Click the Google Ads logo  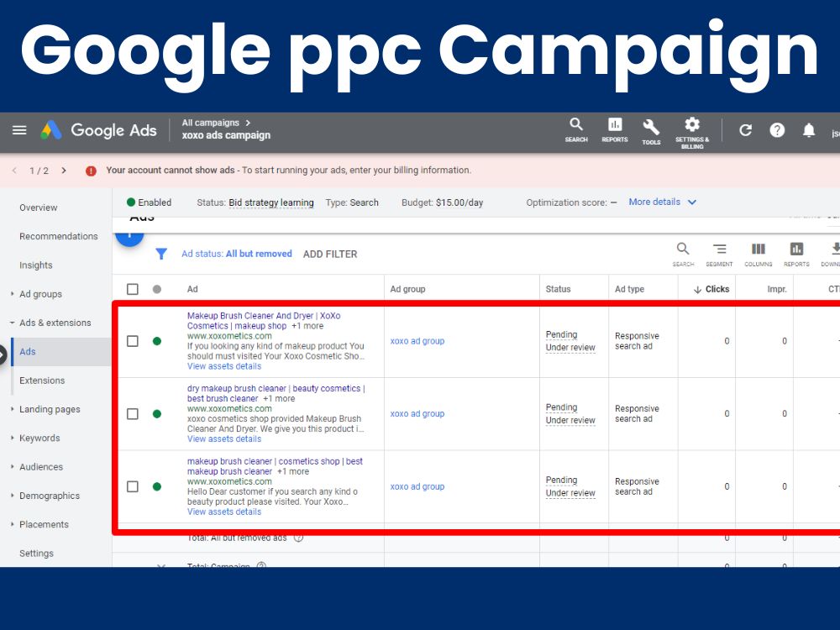[99, 130]
